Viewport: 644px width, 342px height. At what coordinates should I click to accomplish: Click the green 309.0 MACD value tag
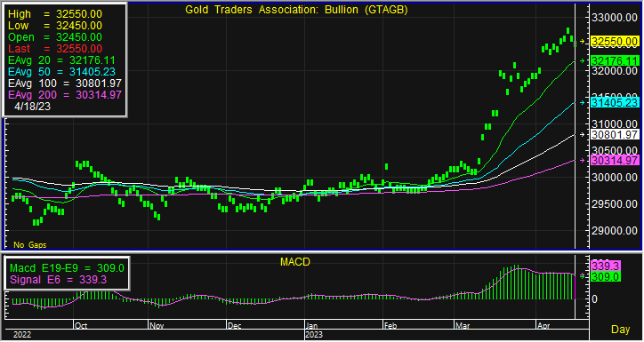pyautogui.click(x=605, y=277)
